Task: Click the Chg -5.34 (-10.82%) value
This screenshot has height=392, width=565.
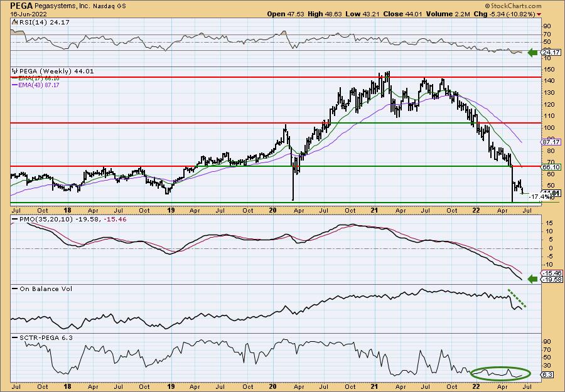Action: (x=504, y=14)
